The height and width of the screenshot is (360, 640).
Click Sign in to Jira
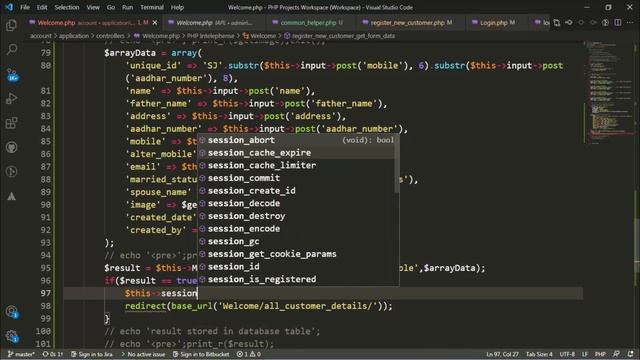92,354
